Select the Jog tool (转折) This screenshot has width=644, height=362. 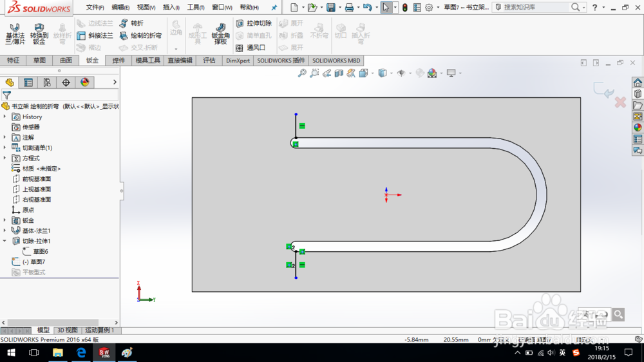coord(131,23)
